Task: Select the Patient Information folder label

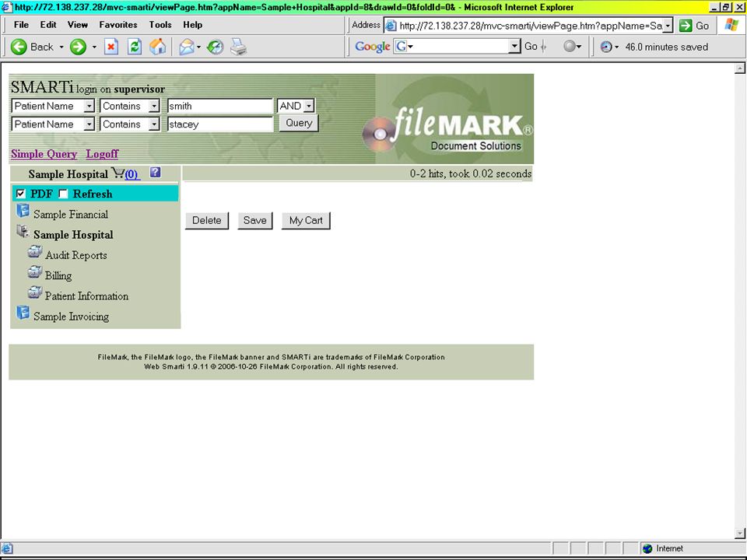Action: (86, 296)
